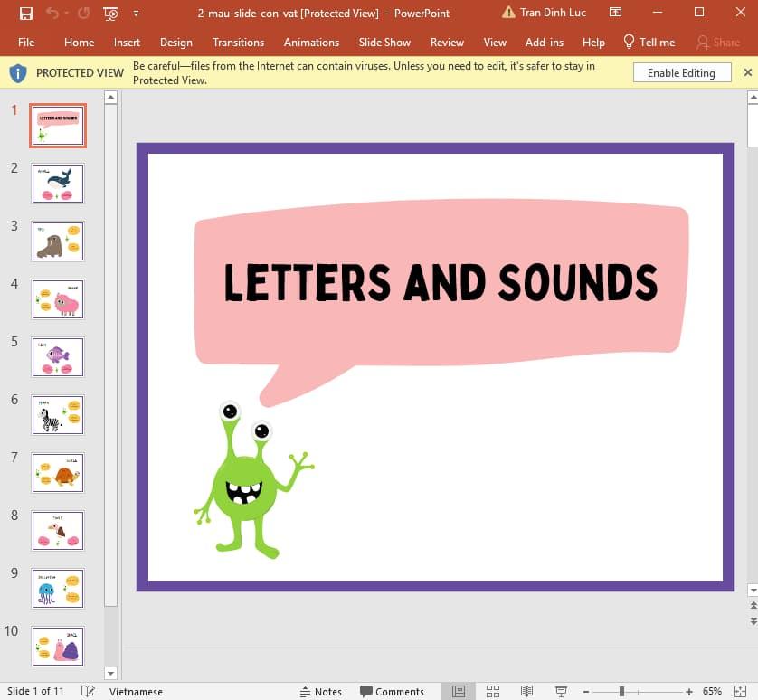Image resolution: width=758 pixels, height=700 pixels.
Task: Open the Customize Quick Access Toolbar dropdown
Action: (136, 14)
